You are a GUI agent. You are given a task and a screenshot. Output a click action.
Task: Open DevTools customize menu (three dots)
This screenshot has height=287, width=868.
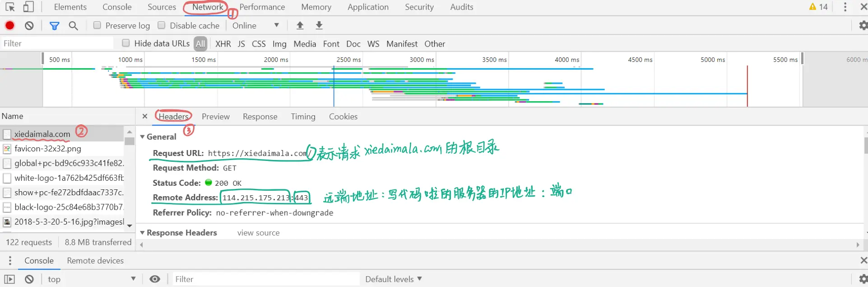click(845, 7)
